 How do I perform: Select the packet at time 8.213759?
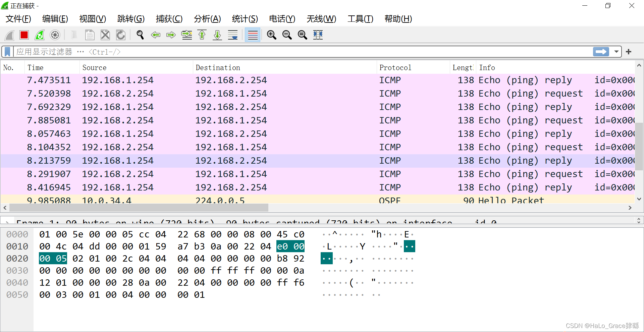coord(318,161)
